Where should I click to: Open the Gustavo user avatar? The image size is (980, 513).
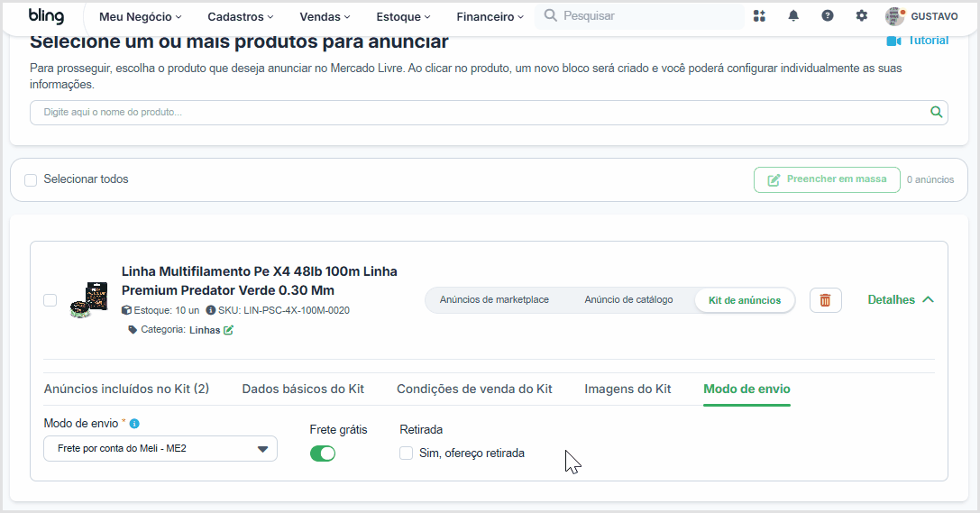tap(895, 16)
